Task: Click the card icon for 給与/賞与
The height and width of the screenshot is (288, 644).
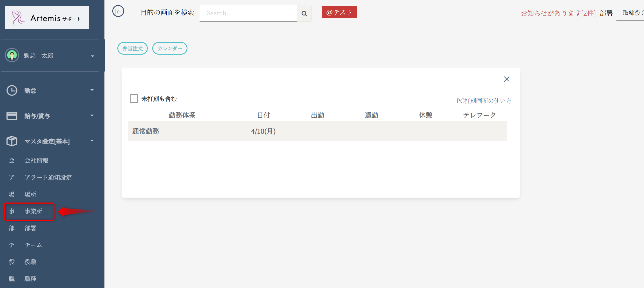Action: click(x=12, y=116)
